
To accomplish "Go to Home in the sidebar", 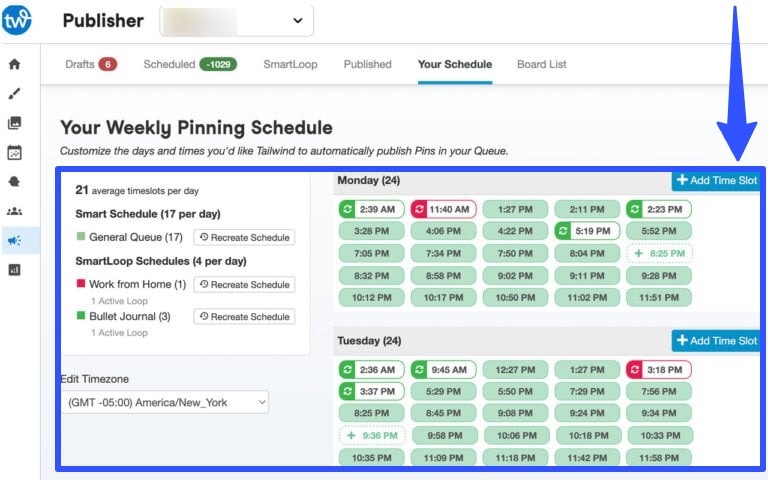I will [14, 65].
